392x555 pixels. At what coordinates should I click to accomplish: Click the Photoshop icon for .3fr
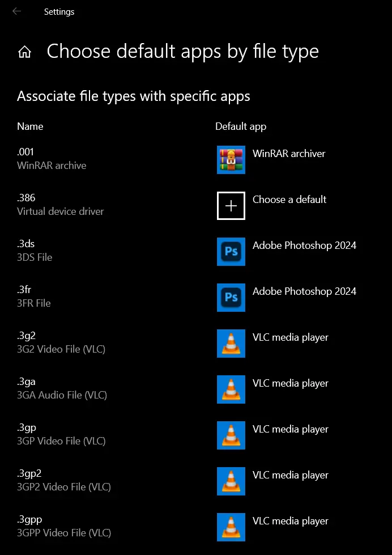(231, 298)
